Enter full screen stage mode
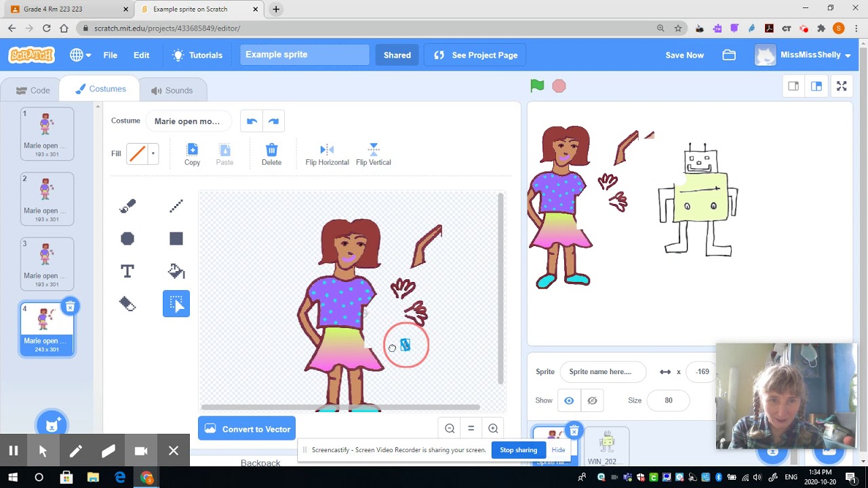Image resolution: width=868 pixels, height=488 pixels. point(842,86)
